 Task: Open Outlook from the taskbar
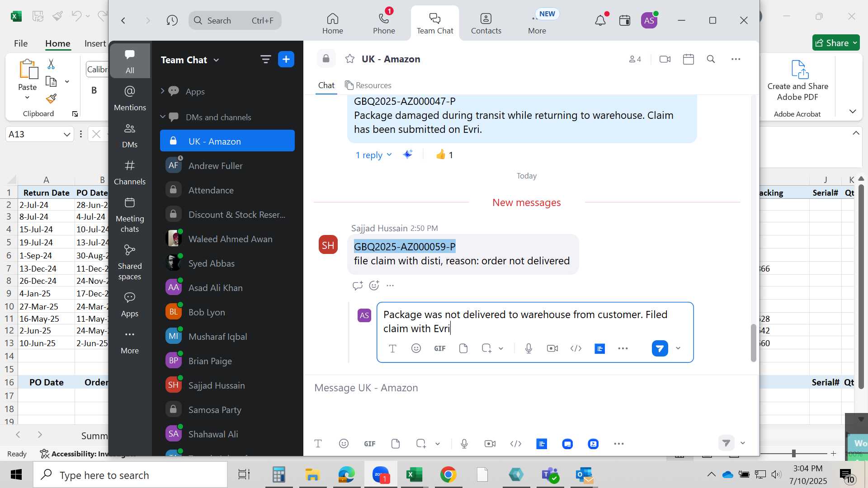(x=584, y=475)
